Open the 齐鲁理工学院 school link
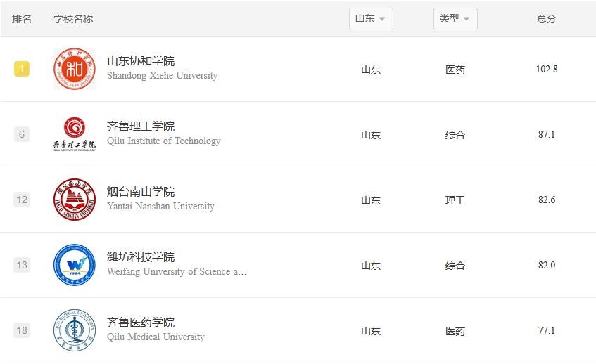The image size is (596, 364). (141, 126)
